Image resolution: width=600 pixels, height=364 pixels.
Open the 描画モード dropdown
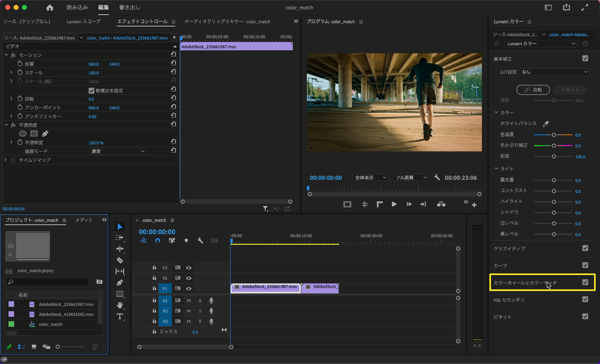(x=117, y=151)
